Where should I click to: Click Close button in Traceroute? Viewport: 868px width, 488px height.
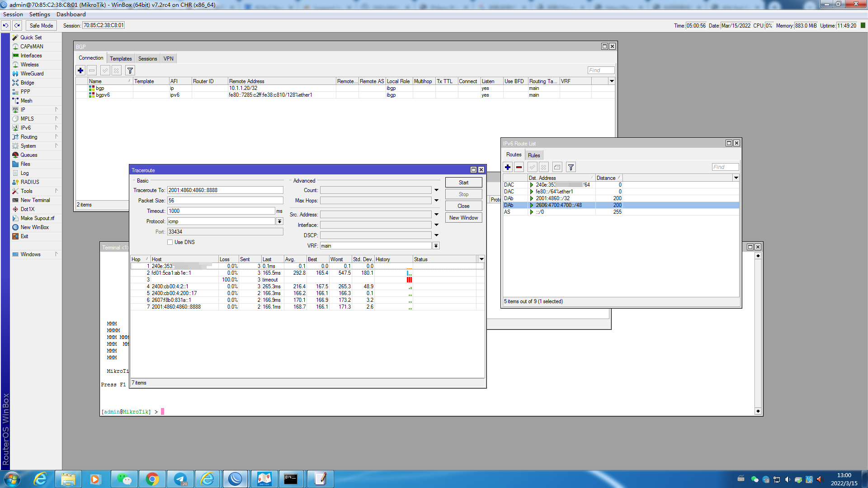coord(463,206)
